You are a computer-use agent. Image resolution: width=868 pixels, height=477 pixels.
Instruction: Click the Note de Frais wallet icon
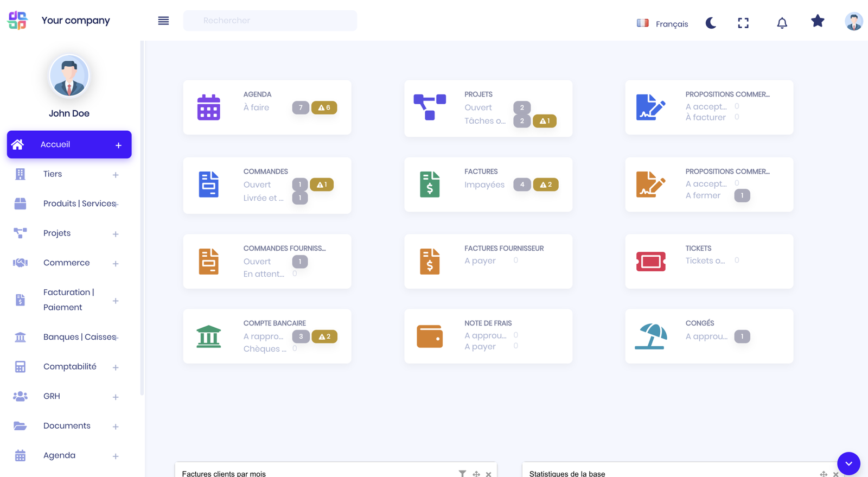pyautogui.click(x=430, y=336)
